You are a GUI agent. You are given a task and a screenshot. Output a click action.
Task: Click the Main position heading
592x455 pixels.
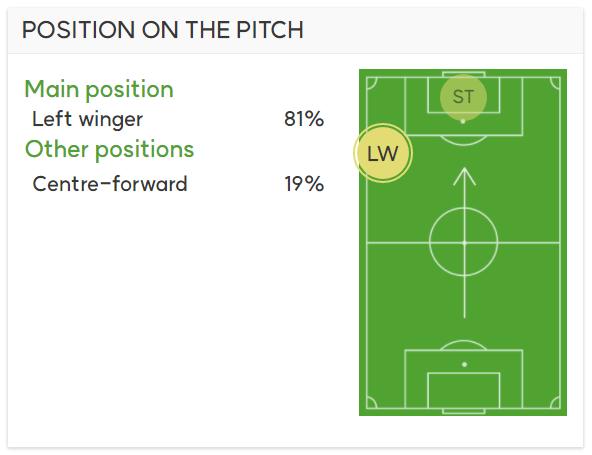(99, 90)
